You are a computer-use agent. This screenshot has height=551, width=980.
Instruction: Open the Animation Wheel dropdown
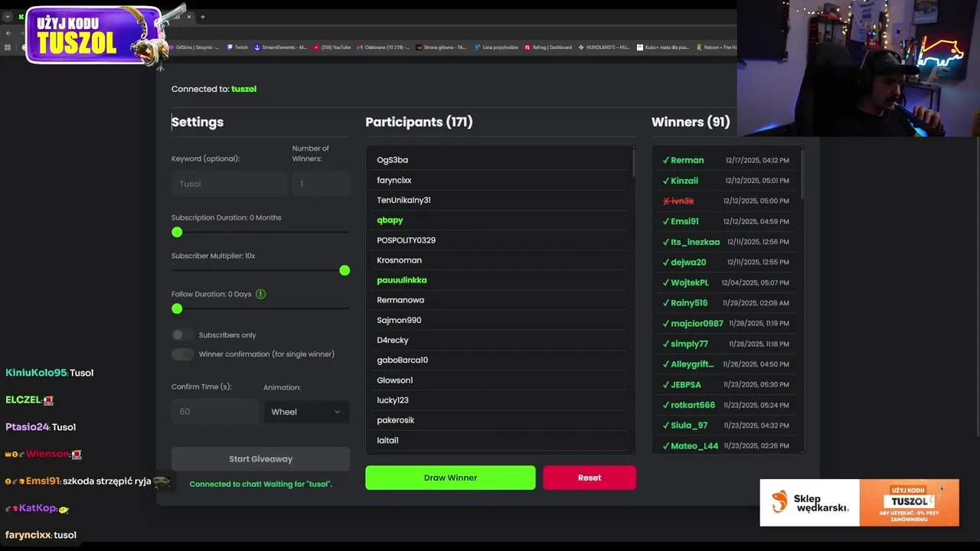(x=306, y=412)
